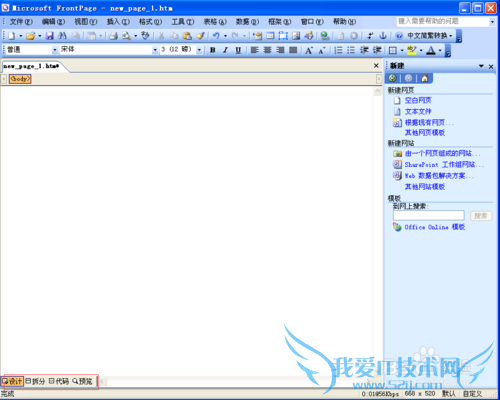Expand the Borders dropdown arrow
500x400 pixels.
point(402,50)
